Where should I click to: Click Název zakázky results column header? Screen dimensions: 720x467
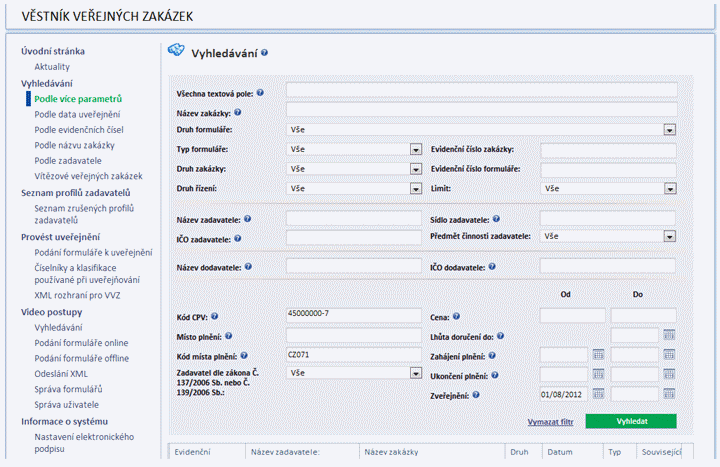pyautogui.click(x=391, y=452)
